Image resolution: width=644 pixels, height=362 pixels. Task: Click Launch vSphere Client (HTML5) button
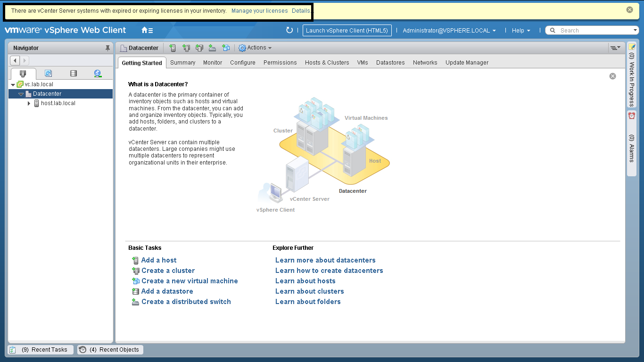point(347,31)
